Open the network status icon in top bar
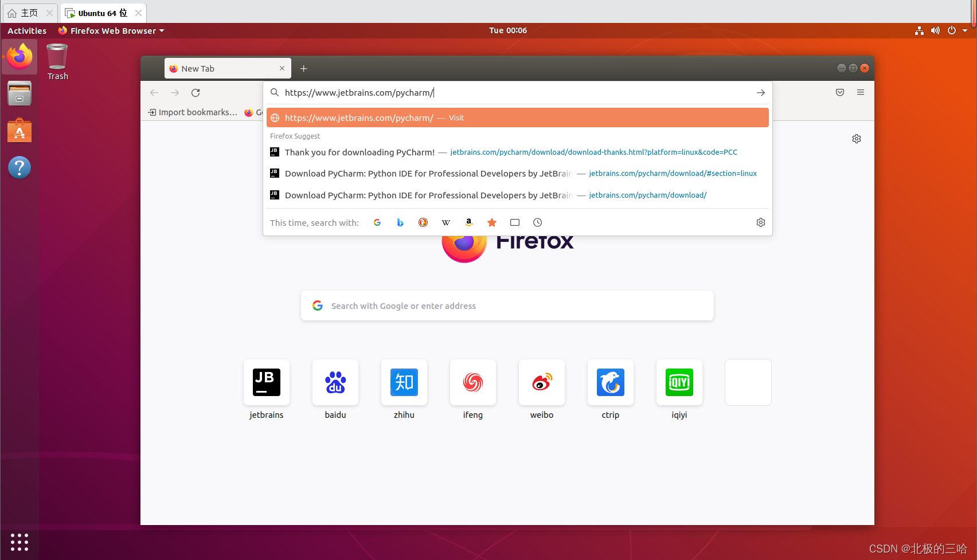 pyautogui.click(x=919, y=31)
